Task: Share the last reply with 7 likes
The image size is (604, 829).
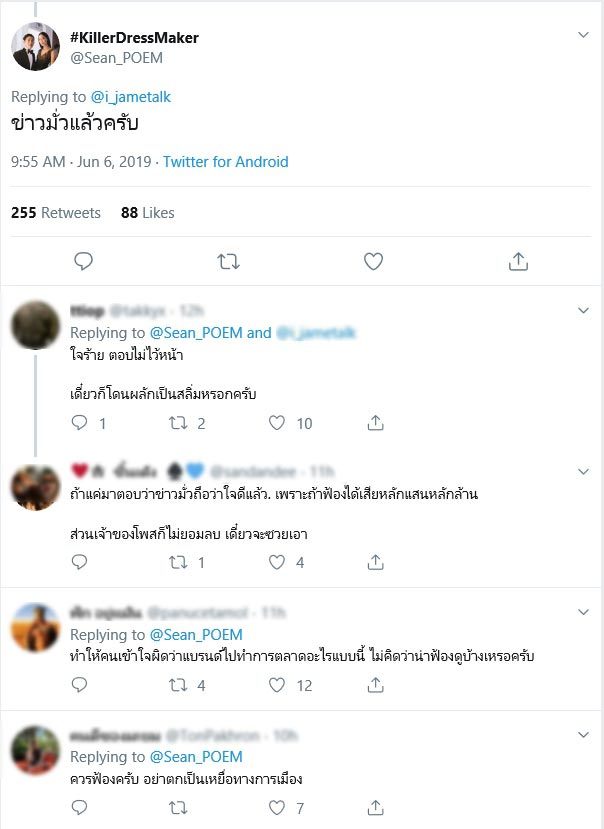Action: 376,808
